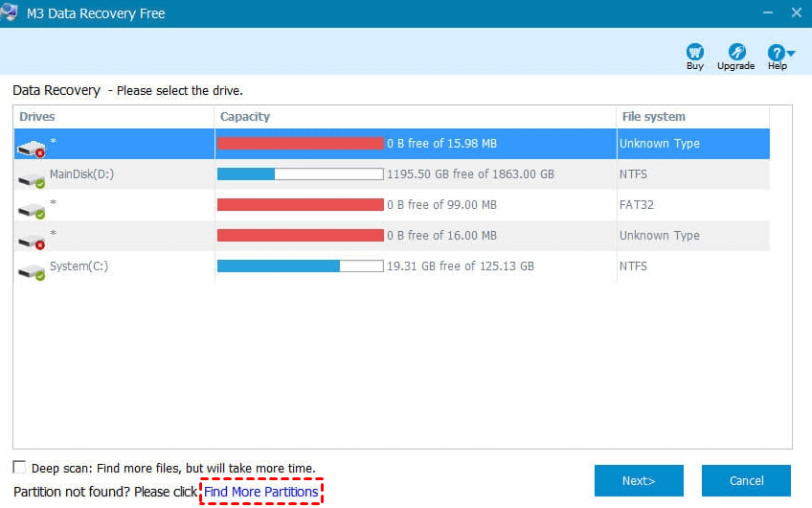Click the M3 Data Recovery app icon
Screen dimensions: 812x508
tap(10, 12)
